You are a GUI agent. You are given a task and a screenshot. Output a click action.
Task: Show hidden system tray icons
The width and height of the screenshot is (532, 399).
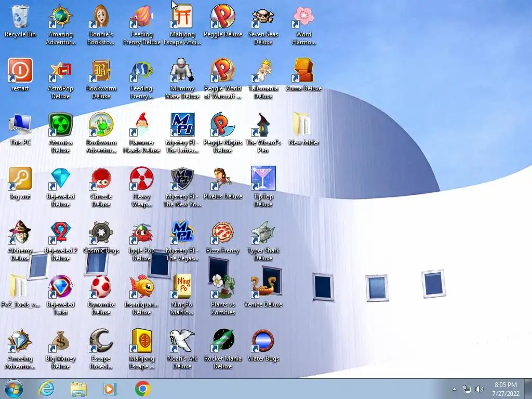(x=454, y=389)
